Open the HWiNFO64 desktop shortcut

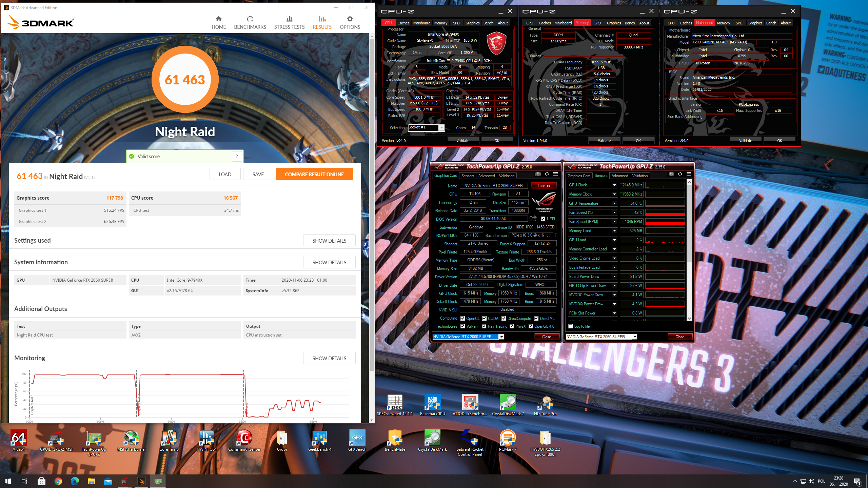pos(206,441)
